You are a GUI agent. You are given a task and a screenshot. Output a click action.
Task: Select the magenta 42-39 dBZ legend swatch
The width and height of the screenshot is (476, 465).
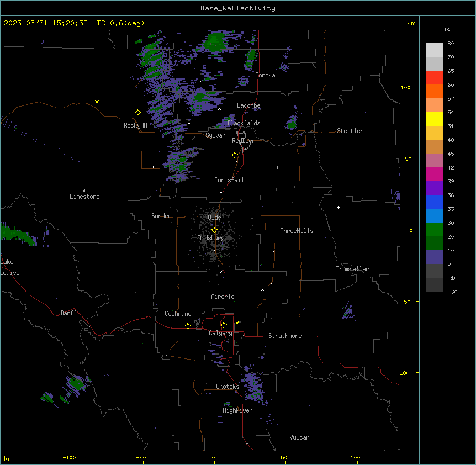click(434, 174)
